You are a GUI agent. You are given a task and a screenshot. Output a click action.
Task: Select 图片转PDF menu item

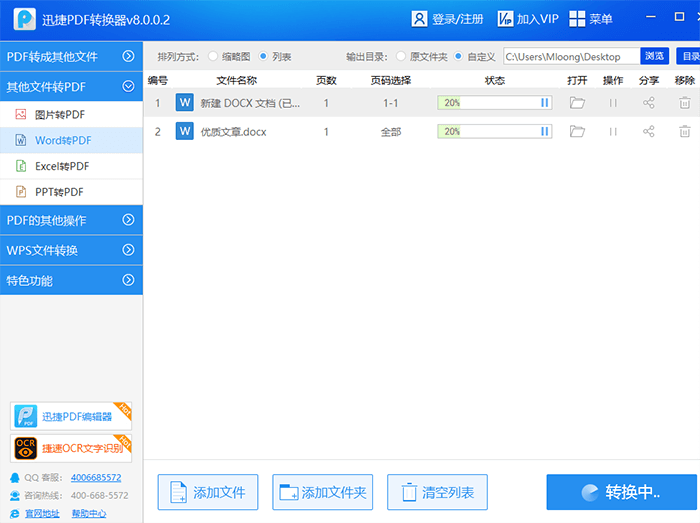coord(71,115)
